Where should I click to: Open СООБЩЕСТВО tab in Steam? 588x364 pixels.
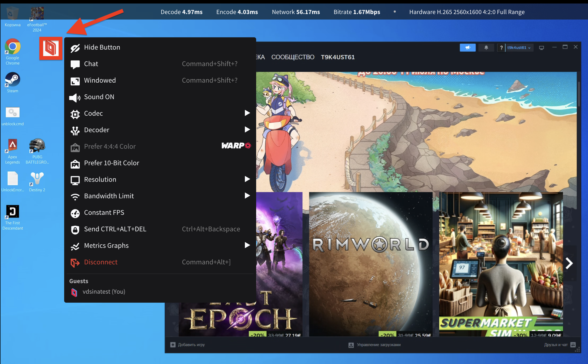[293, 57]
